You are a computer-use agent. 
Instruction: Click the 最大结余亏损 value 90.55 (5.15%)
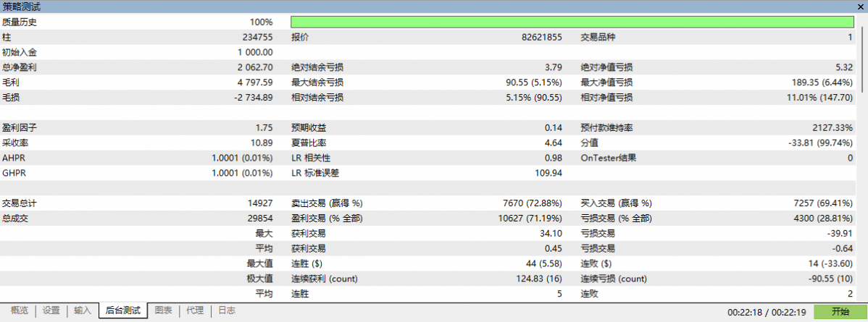pos(534,83)
